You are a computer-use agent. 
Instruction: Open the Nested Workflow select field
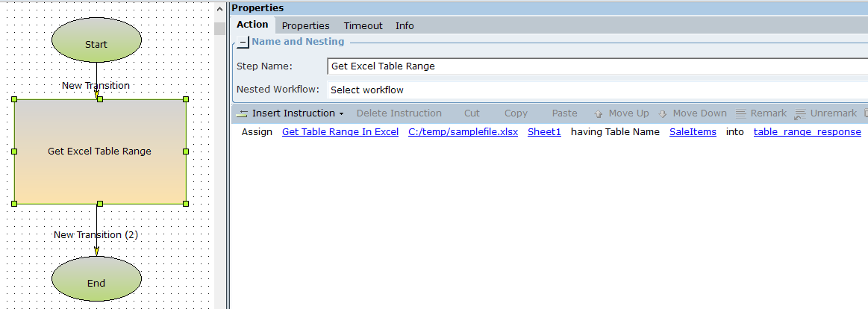click(x=597, y=90)
